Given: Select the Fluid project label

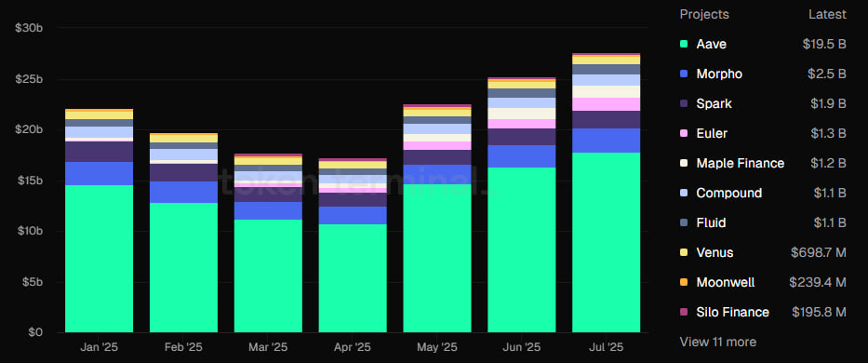Looking at the screenshot, I should [711, 222].
